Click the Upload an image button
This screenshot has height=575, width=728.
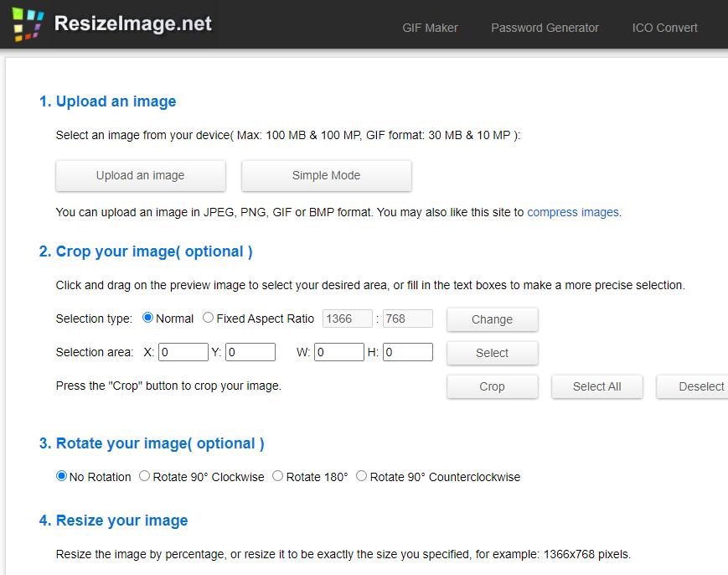pyautogui.click(x=140, y=175)
